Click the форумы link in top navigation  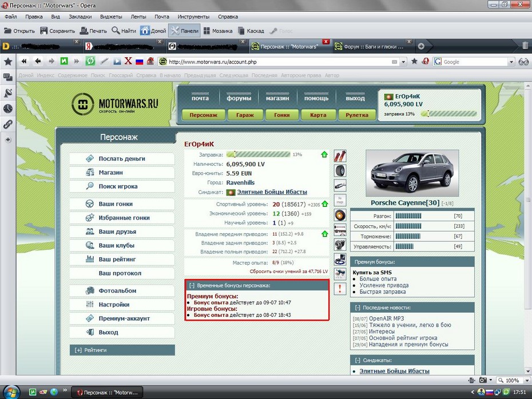click(239, 98)
